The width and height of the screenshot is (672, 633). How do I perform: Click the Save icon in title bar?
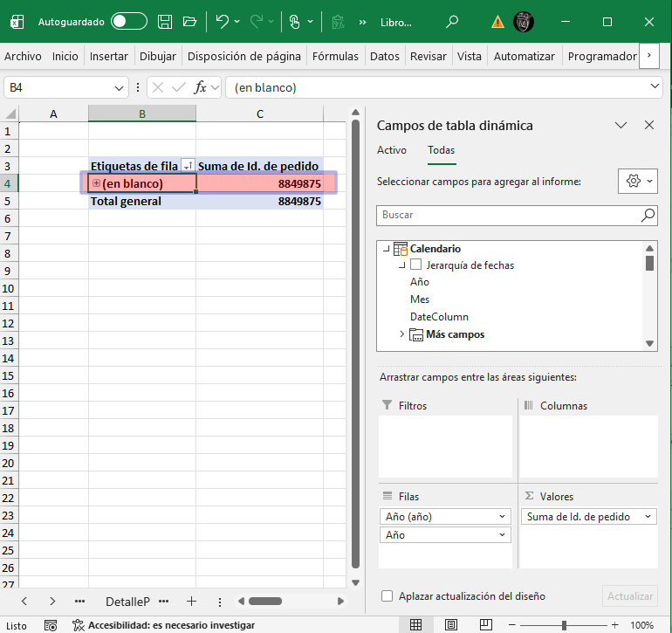pos(165,22)
